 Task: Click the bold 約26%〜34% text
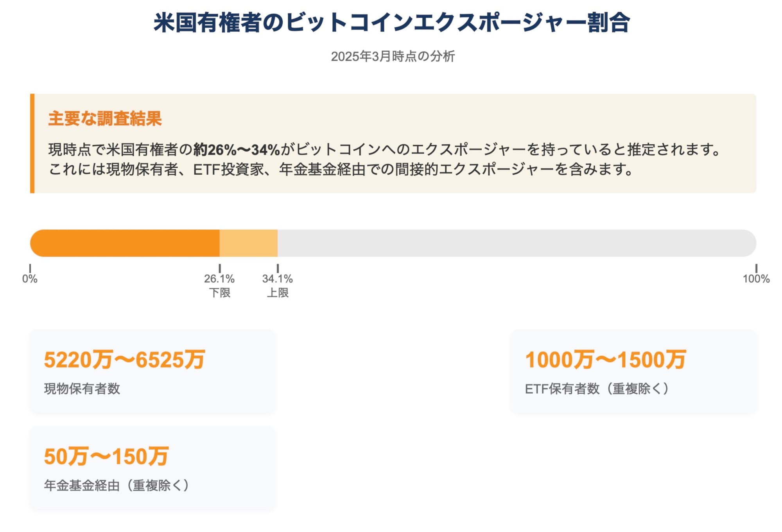(x=237, y=149)
